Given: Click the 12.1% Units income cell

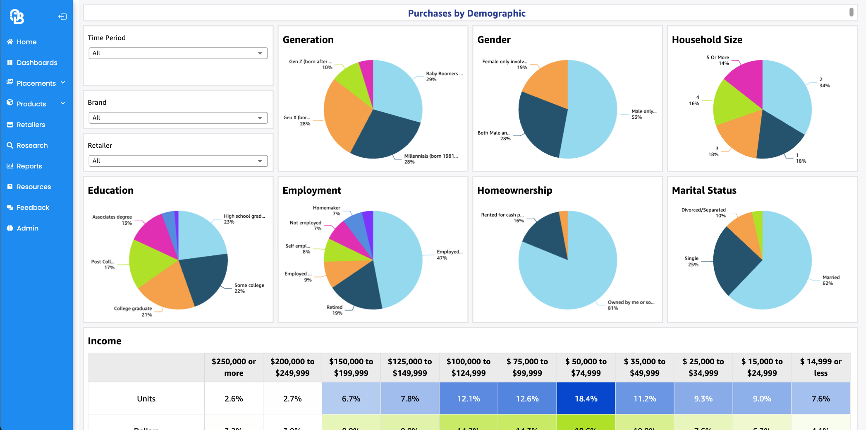Looking at the screenshot, I should point(469,398).
